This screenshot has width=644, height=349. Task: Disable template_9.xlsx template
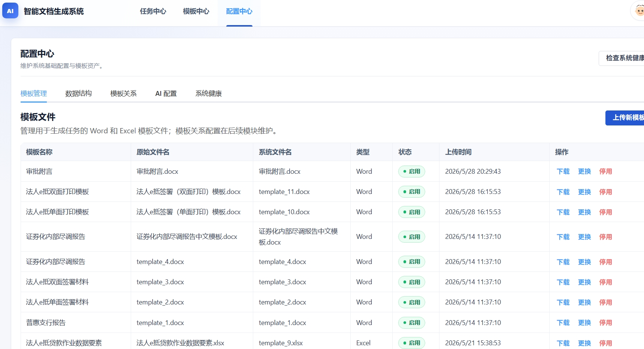[x=605, y=343]
